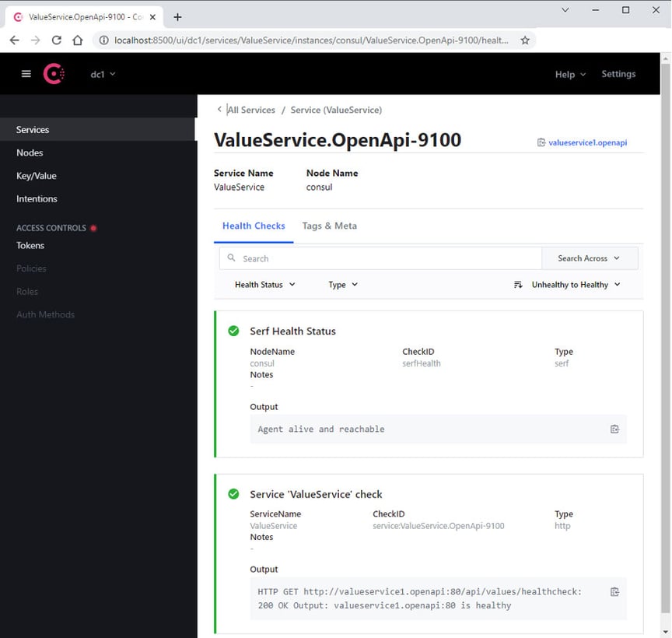
Task: Copy address via clipboard icon beside valueservice1.openapi
Action: point(541,142)
